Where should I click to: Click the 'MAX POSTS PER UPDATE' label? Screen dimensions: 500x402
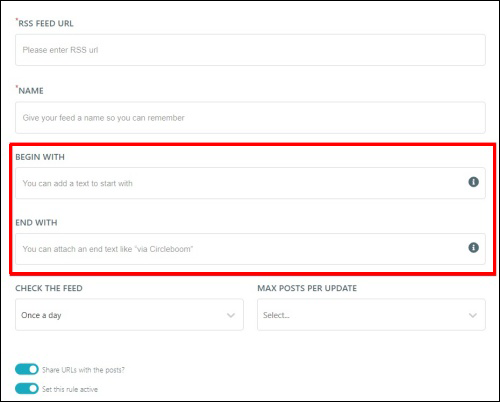307,288
